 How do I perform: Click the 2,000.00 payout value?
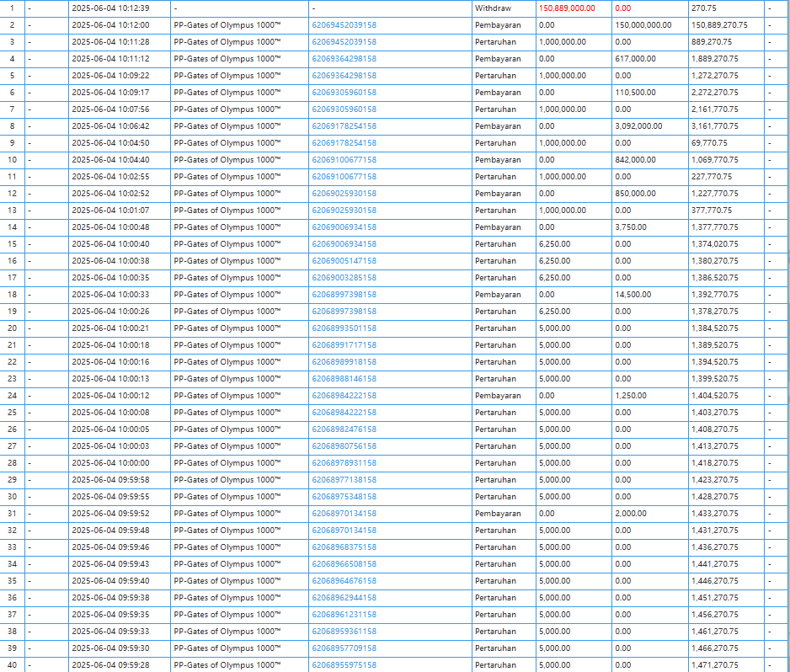631,514
